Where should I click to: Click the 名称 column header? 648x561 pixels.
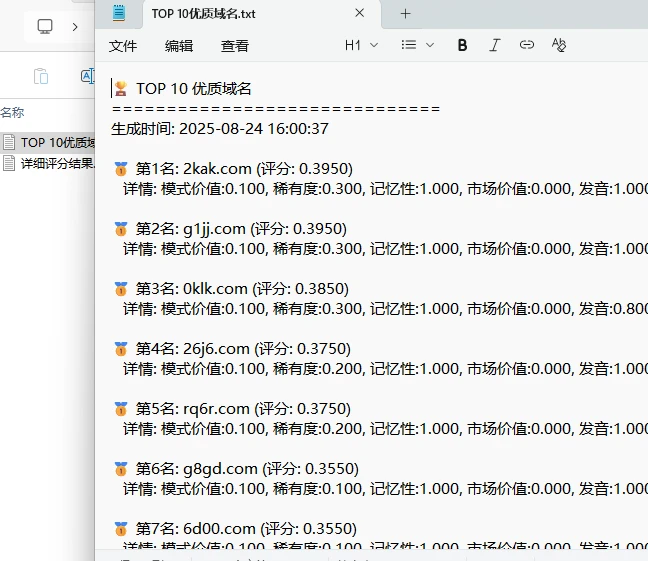[x=13, y=113]
